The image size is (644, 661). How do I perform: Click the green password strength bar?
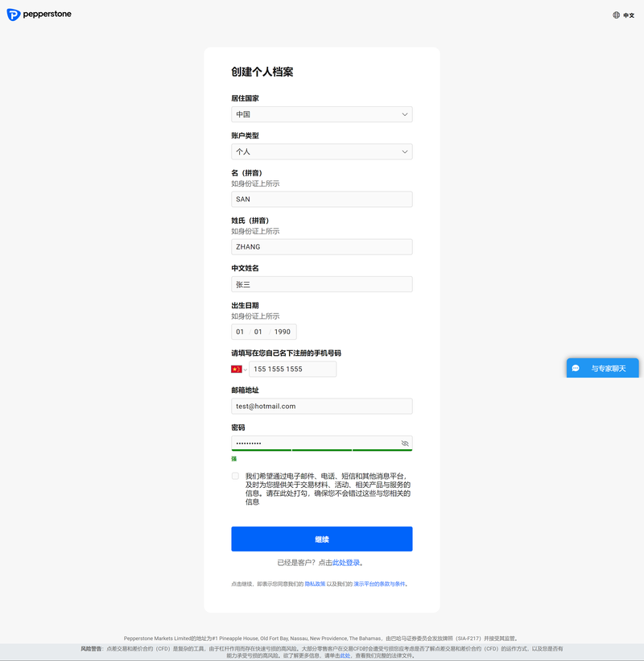321,450
